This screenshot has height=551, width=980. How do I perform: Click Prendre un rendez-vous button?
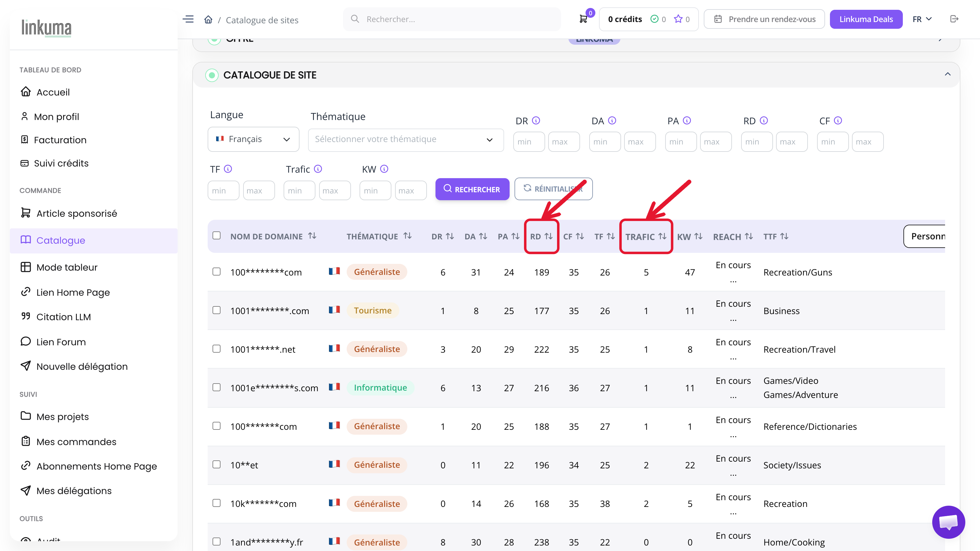(764, 19)
